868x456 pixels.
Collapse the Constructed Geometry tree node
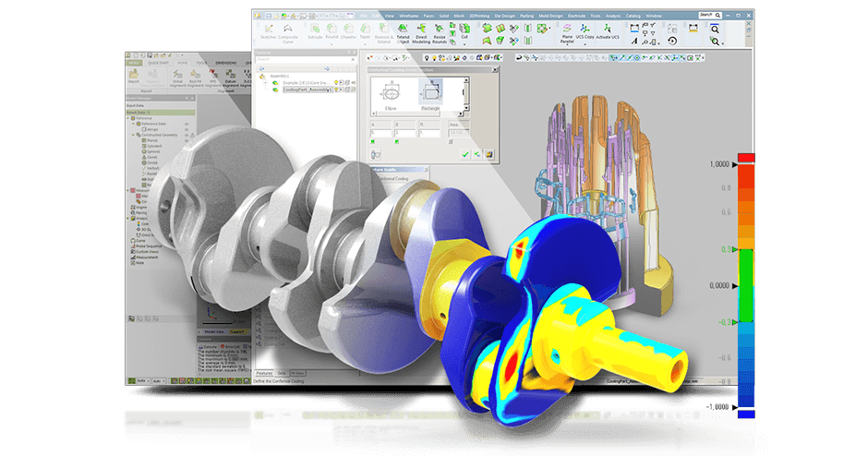click(132, 136)
